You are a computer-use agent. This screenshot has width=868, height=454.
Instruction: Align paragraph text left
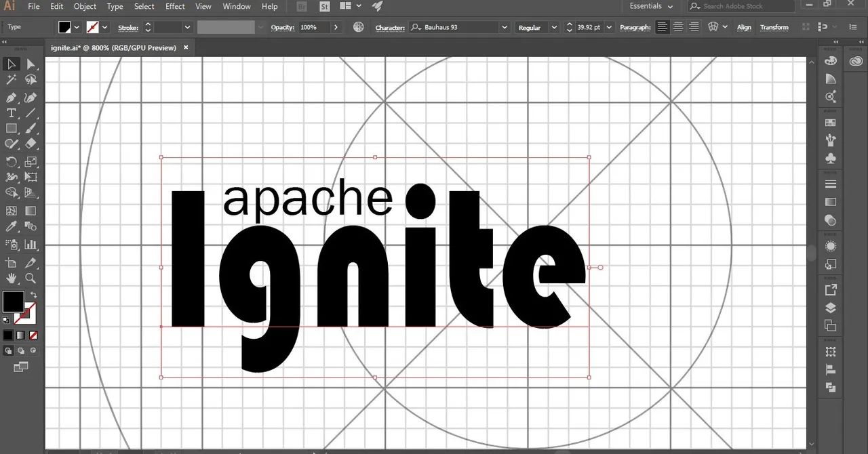[x=661, y=27]
